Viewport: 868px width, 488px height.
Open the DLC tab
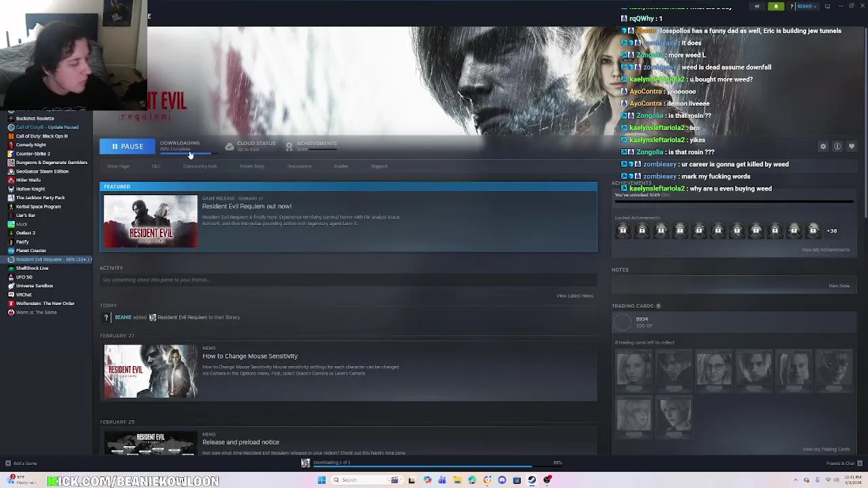[156, 166]
